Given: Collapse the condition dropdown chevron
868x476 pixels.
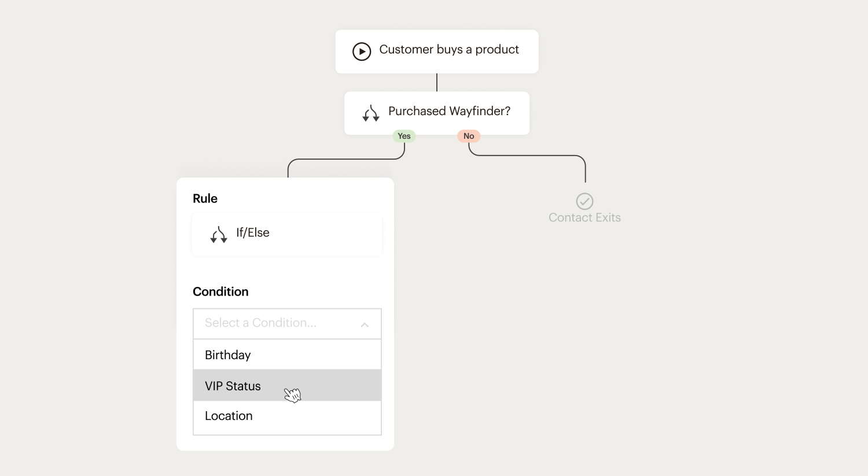Looking at the screenshot, I should click(x=365, y=324).
